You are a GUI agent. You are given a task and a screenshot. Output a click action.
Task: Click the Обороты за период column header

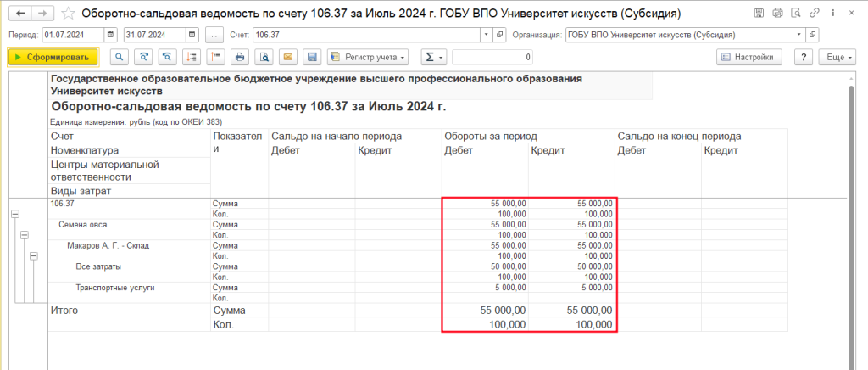(528, 137)
